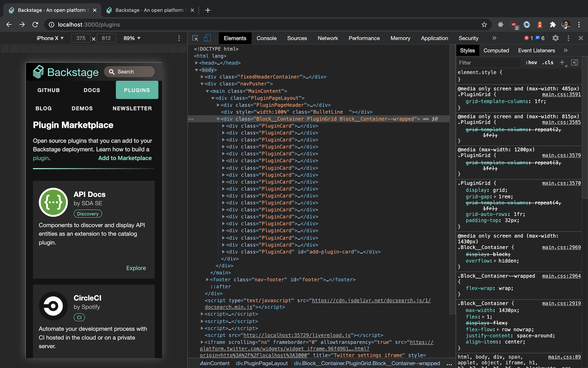
Task: Activate the inspect element picker icon
Action: tap(195, 38)
